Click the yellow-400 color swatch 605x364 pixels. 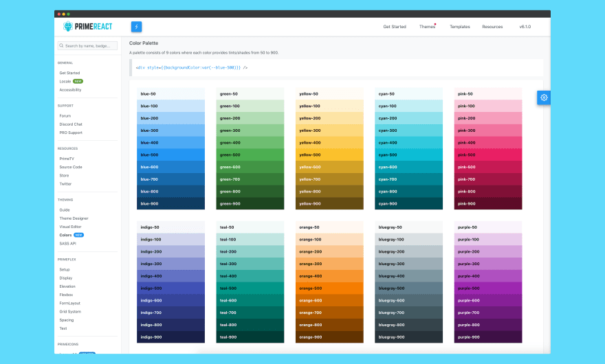(x=329, y=143)
